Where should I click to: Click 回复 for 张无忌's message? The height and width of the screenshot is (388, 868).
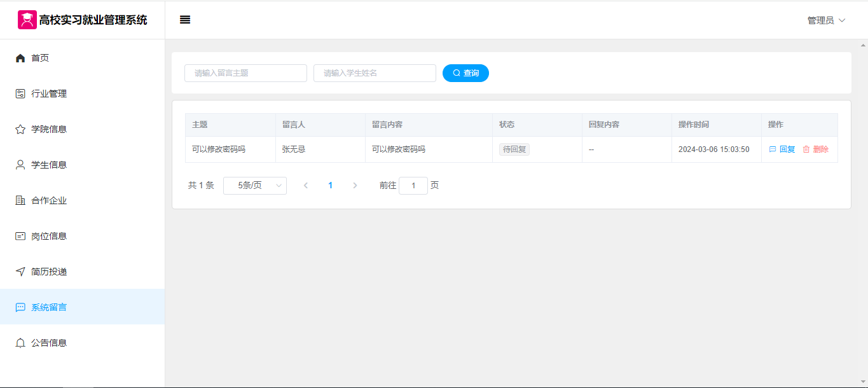[783, 149]
